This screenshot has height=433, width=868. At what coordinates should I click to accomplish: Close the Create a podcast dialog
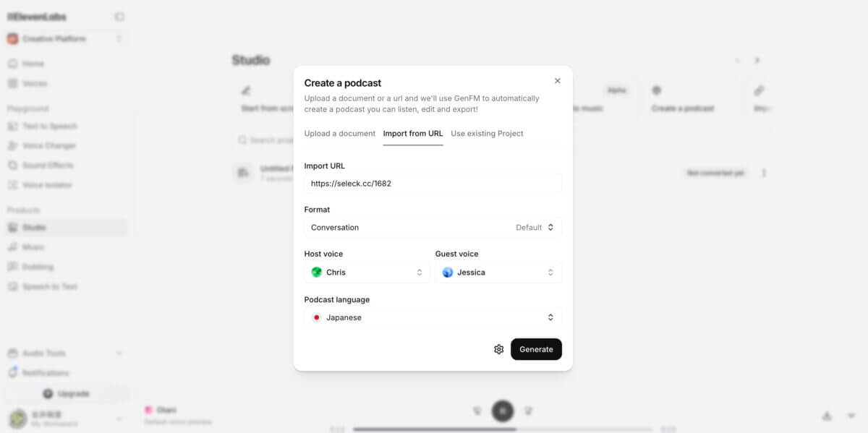[x=557, y=81]
